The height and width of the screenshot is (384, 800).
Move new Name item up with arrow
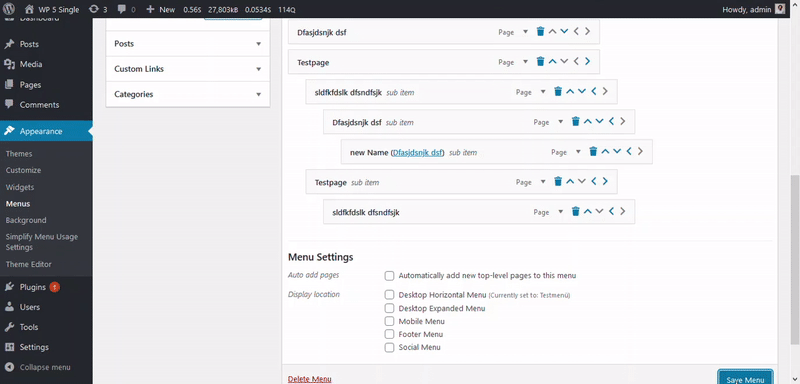(605, 151)
